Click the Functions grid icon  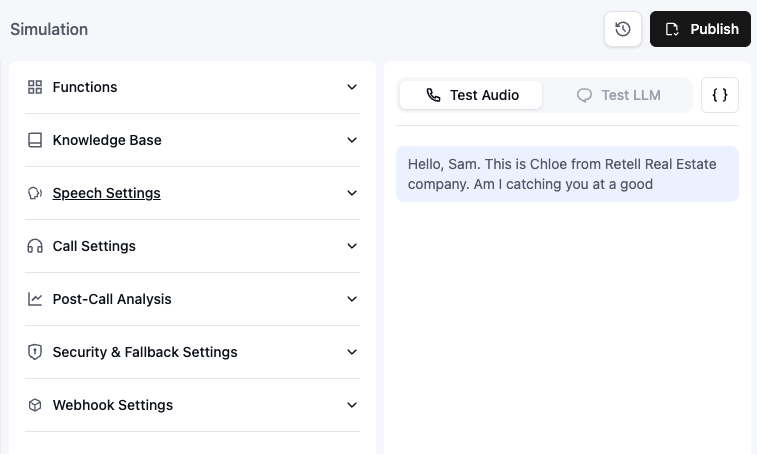[35, 87]
